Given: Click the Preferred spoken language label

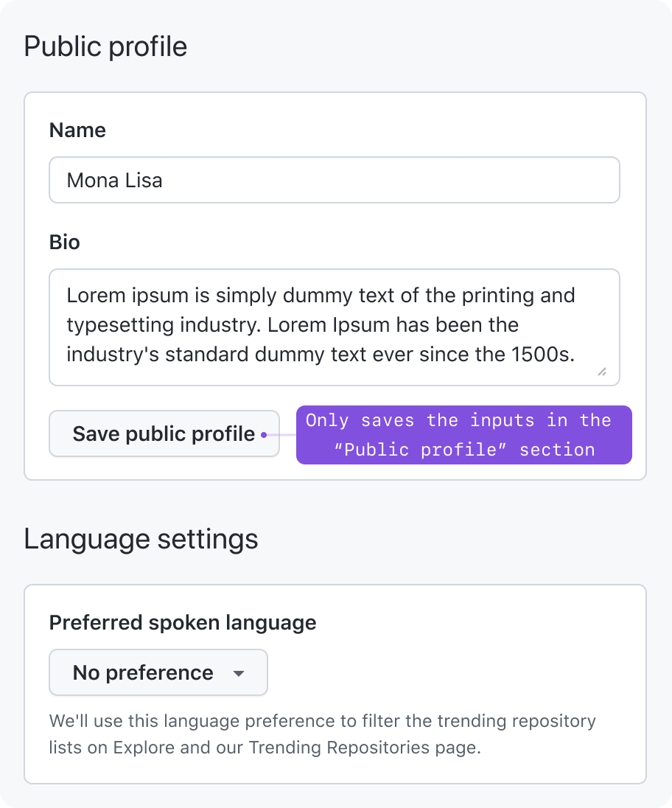Looking at the screenshot, I should tap(182, 622).
